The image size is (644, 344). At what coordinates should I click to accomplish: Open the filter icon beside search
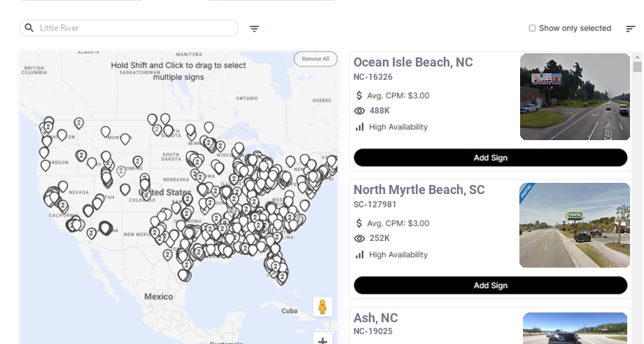click(x=254, y=29)
